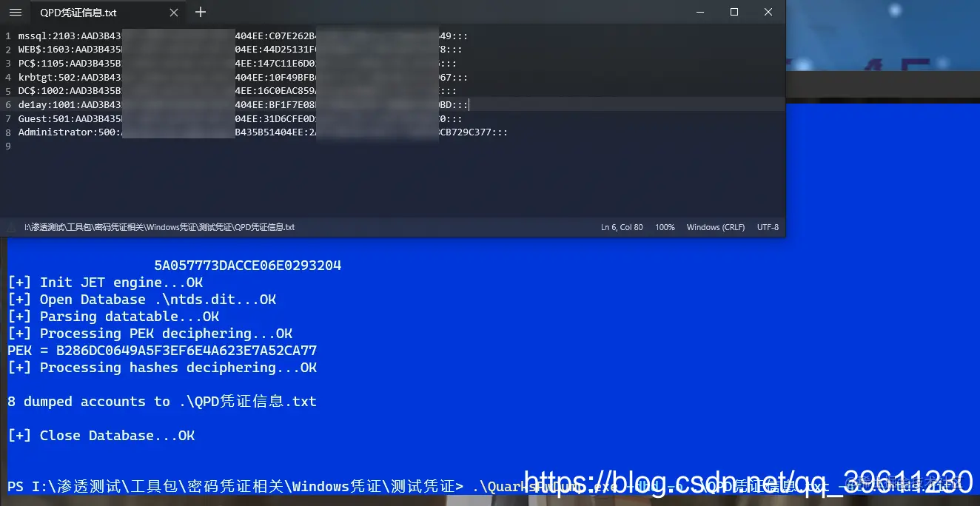Open the Windows (CRLF) line-ending selector
The height and width of the screenshot is (506, 980).
pyautogui.click(x=715, y=227)
